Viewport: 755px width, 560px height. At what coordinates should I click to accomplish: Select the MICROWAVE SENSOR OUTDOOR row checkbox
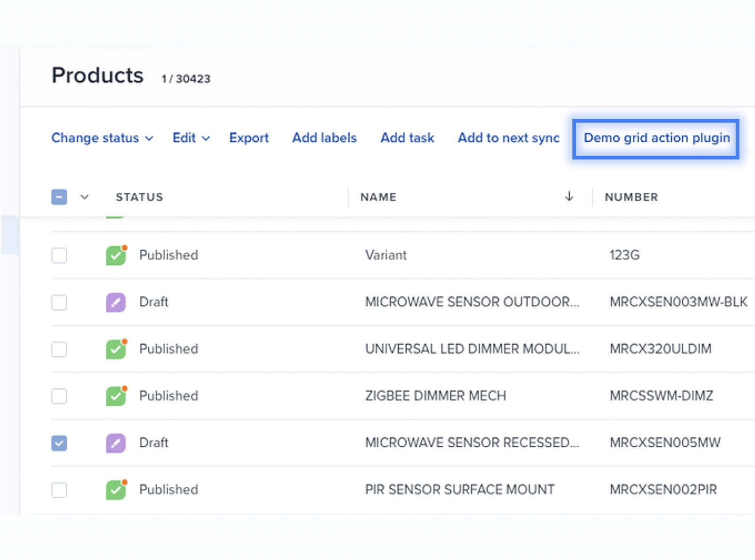point(59,302)
